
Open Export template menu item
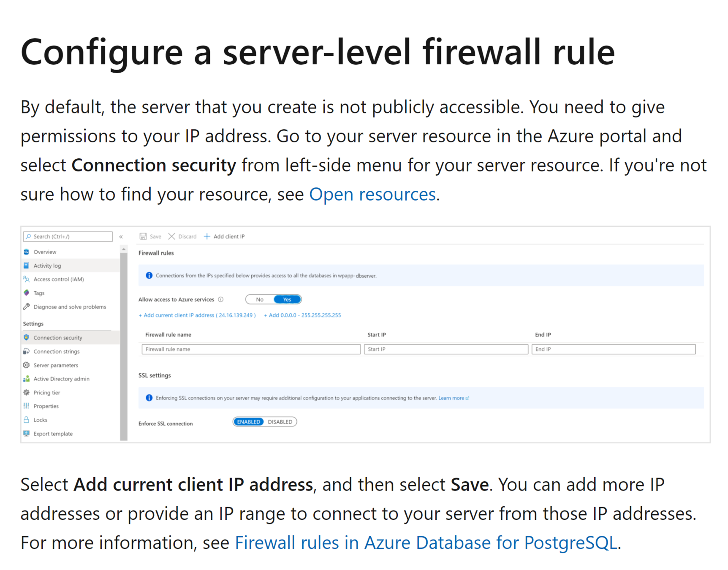71,433
